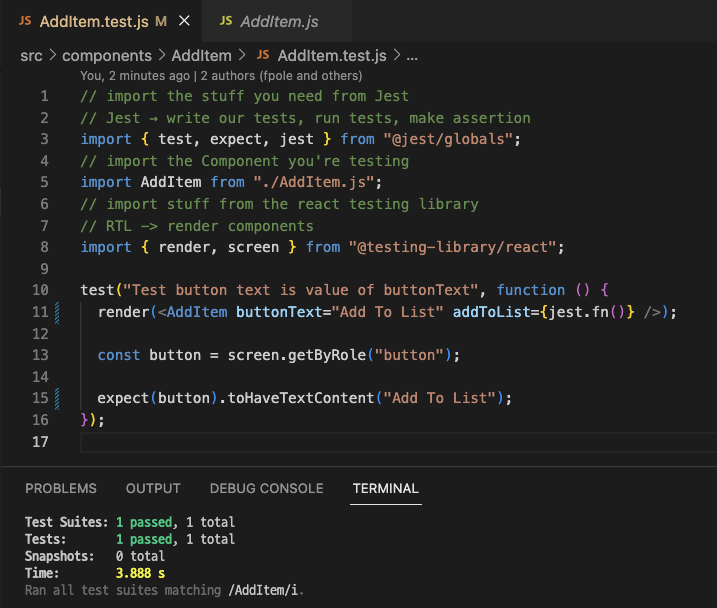Click the comment about importing from Jest
This screenshot has height=608, width=717.
(x=244, y=96)
